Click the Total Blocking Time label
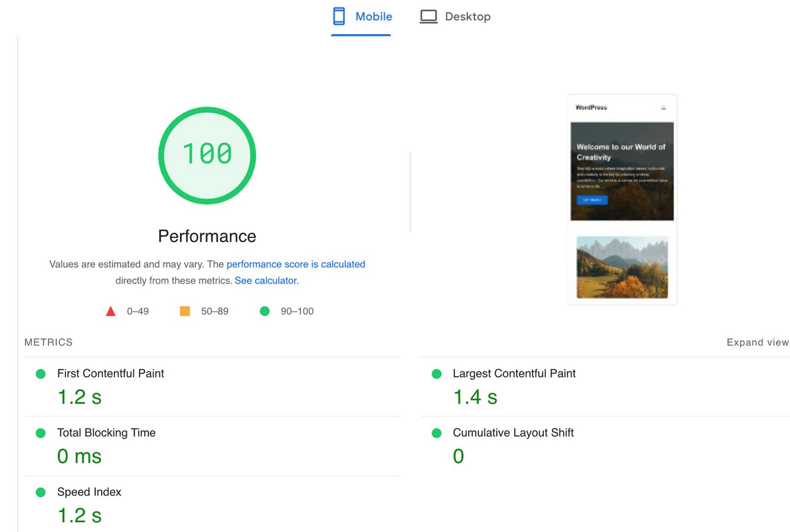The image size is (790, 532). click(106, 432)
